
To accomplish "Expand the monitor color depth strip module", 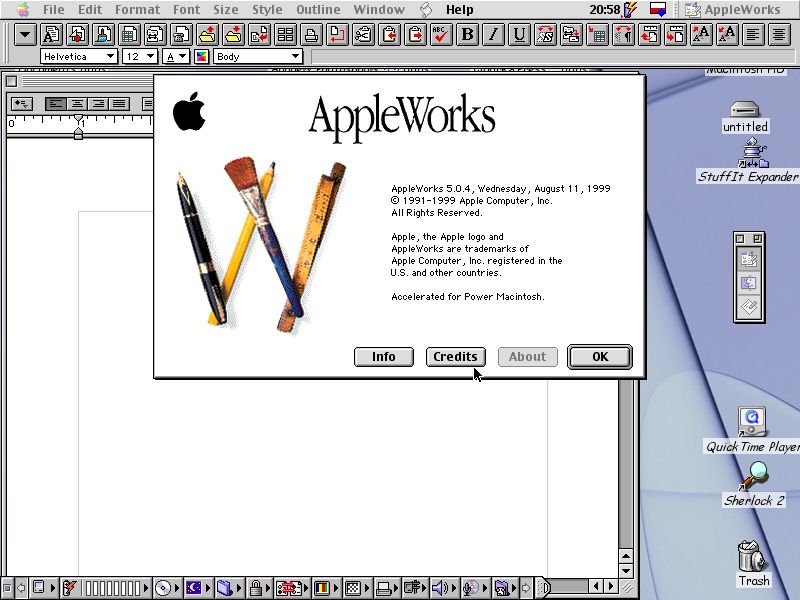I will 326,588.
